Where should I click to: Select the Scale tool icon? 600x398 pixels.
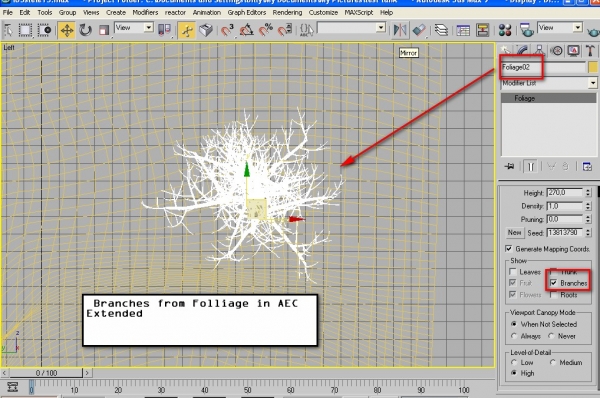103,30
